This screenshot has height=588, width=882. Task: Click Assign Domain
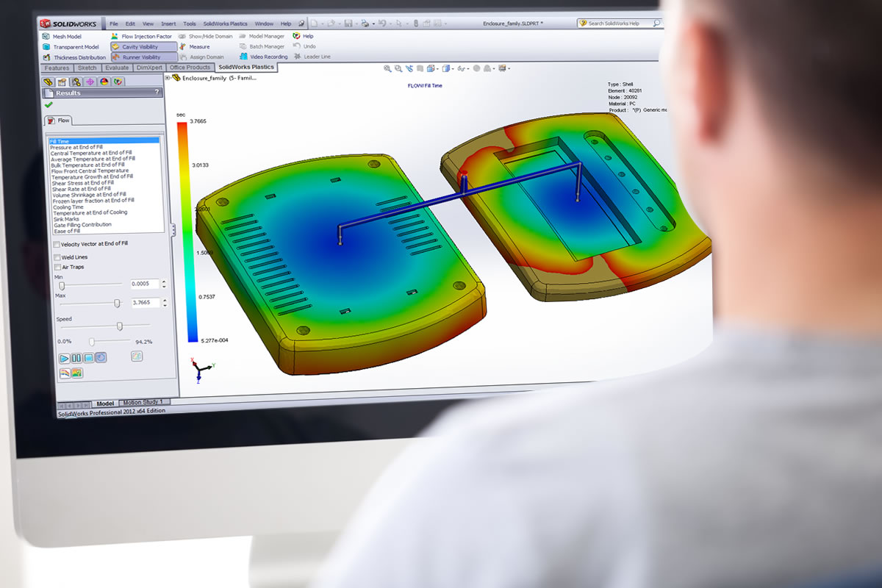[201, 57]
